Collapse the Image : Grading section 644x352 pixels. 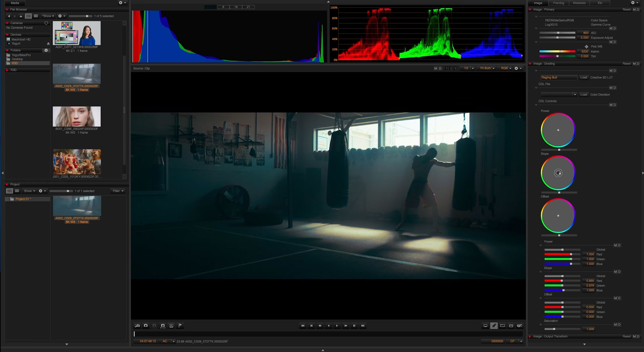[530, 64]
